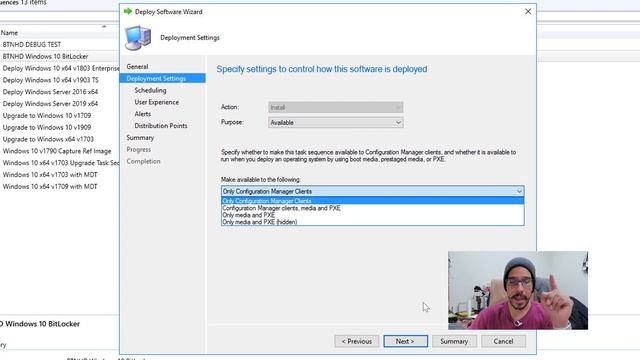
Task: Select Windows 10 v1790 Capture Ref Image row
Action: point(57,151)
